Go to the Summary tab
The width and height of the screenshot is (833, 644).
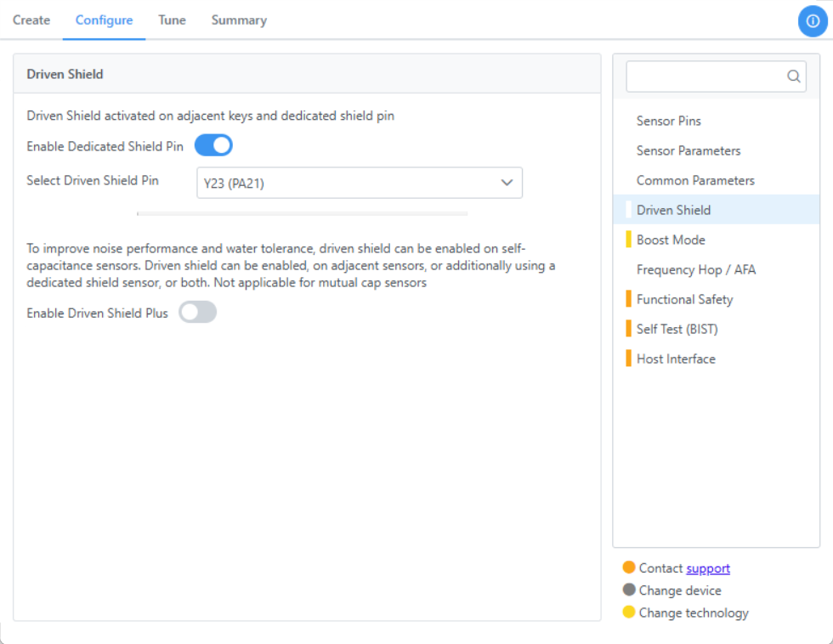click(x=239, y=20)
